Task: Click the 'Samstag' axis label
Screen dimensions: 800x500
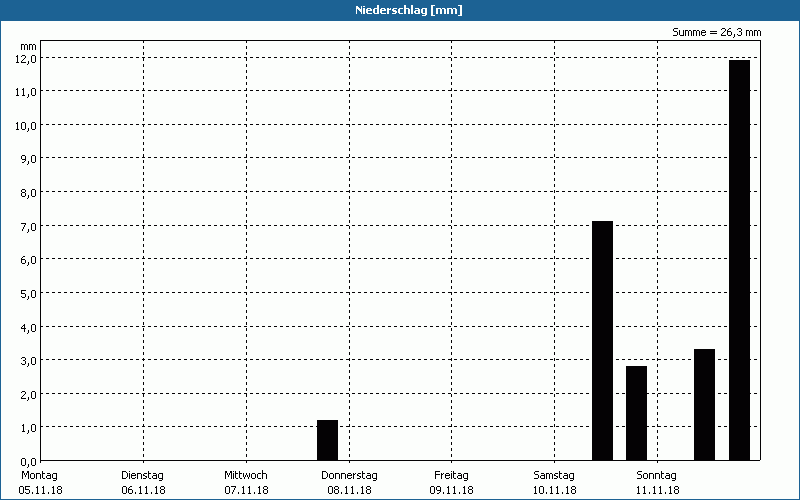Action: click(554, 476)
